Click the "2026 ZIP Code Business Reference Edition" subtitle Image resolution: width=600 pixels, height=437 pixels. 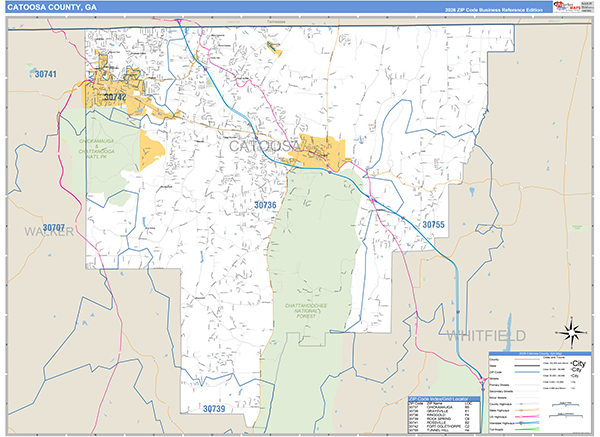tap(494, 10)
